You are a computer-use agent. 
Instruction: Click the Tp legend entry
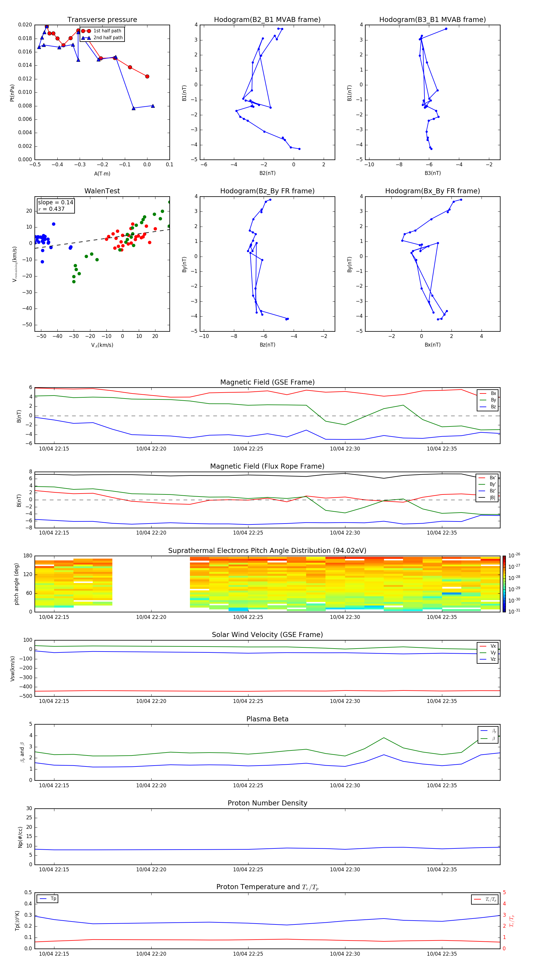pyautogui.click(x=48, y=899)
